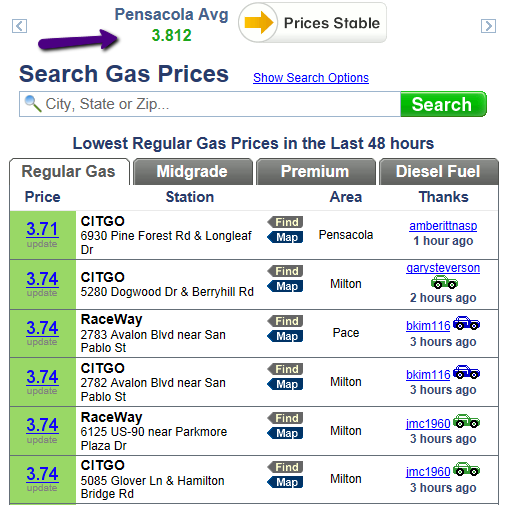
Task: Click the City, State or Zip field
Action: (210, 104)
